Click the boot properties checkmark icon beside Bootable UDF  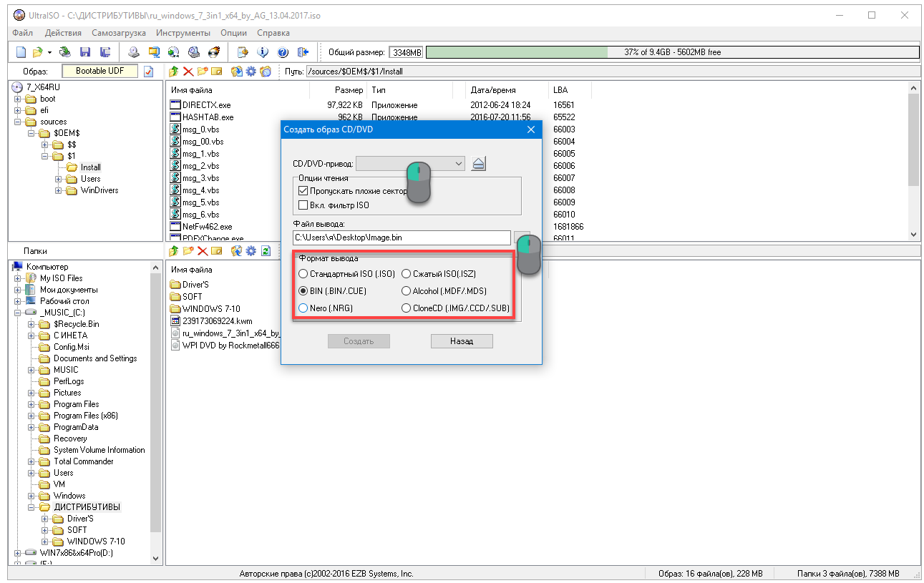pos(149,72)
